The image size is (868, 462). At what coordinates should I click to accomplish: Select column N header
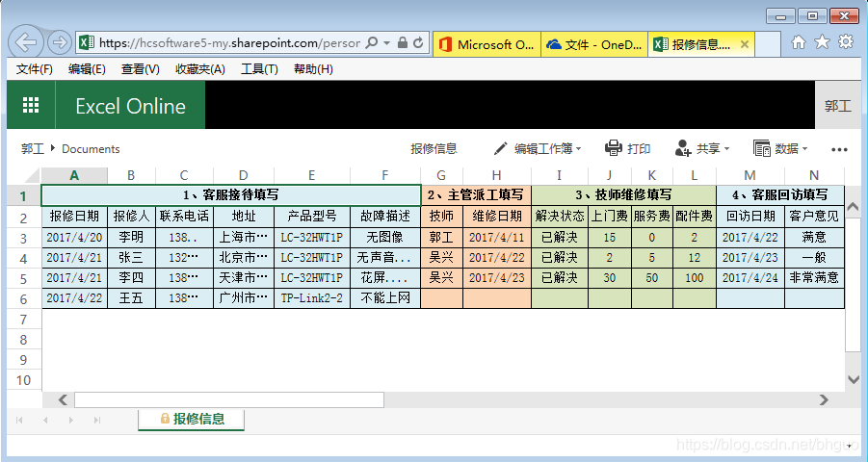[x=814, y=175]
